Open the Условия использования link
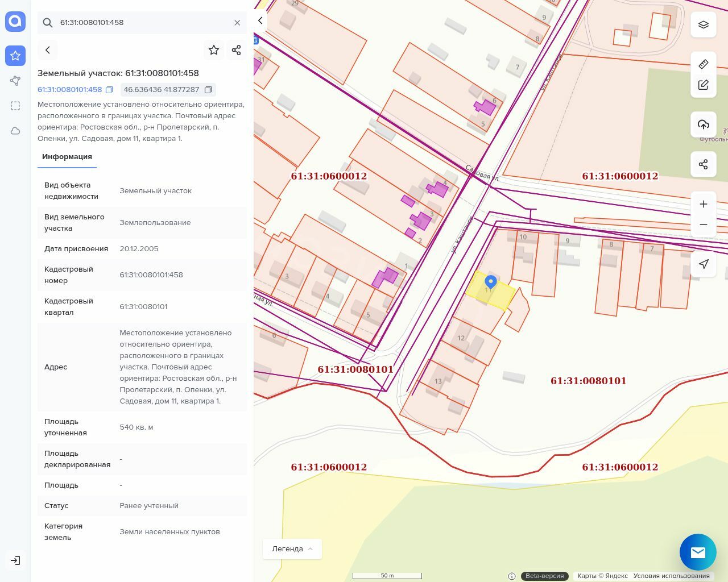 coord(671,576)
